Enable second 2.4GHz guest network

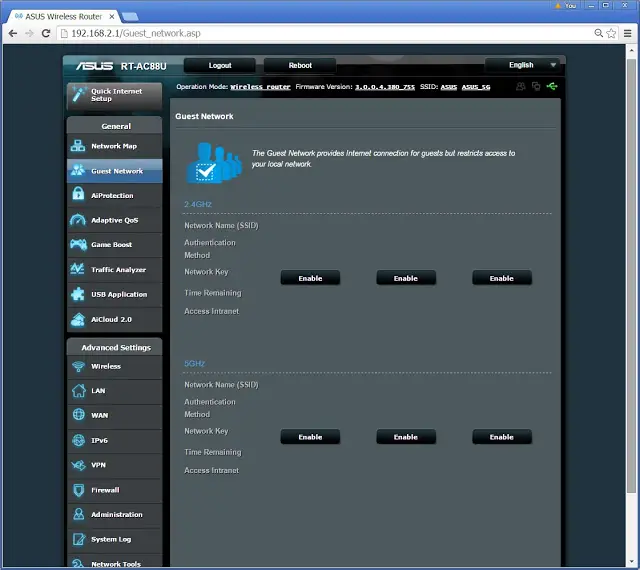(x=406, y=278)
